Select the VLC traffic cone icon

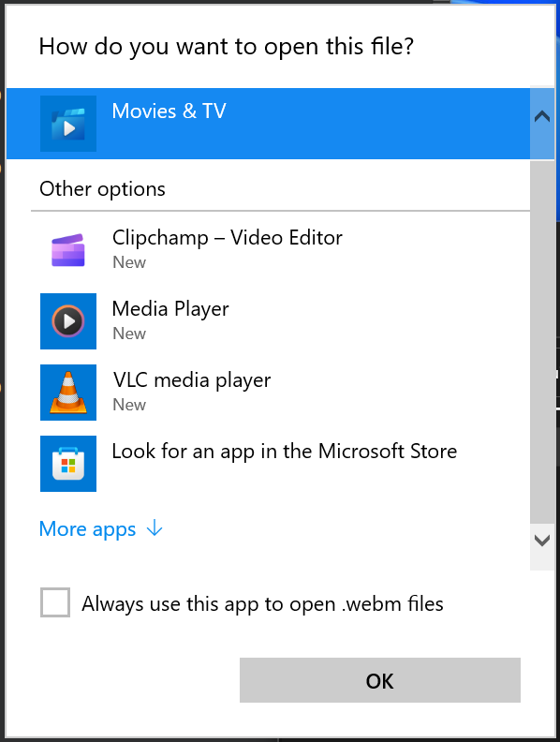tap(68, 393)
